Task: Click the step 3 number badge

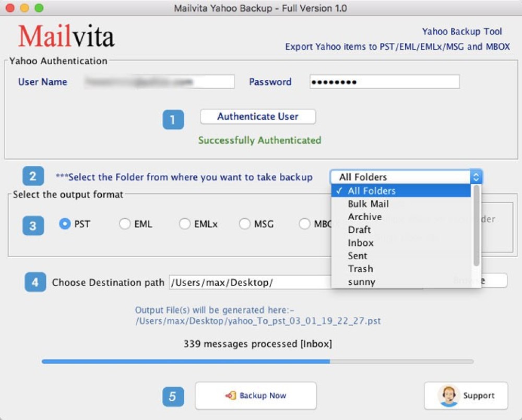Action: [x=33, y=225]
